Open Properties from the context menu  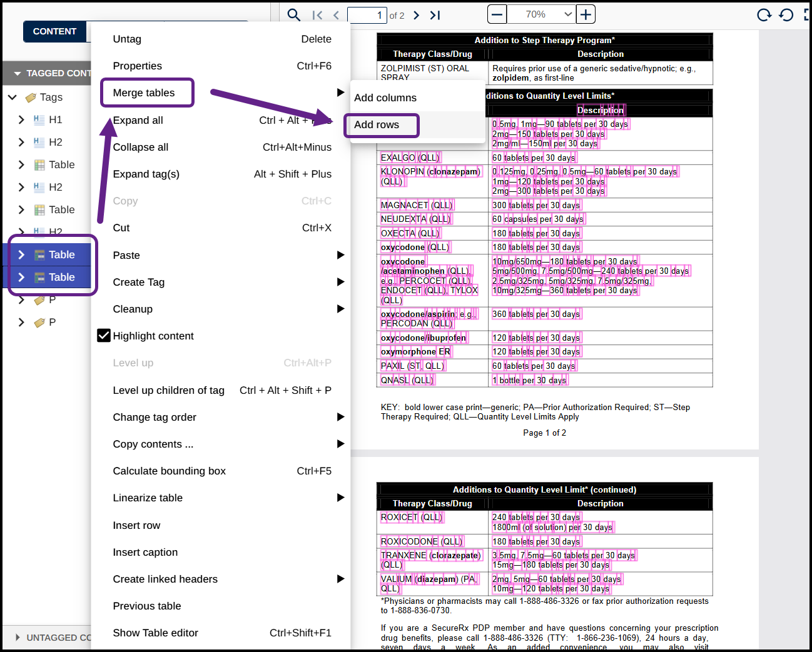click(222, 66)
